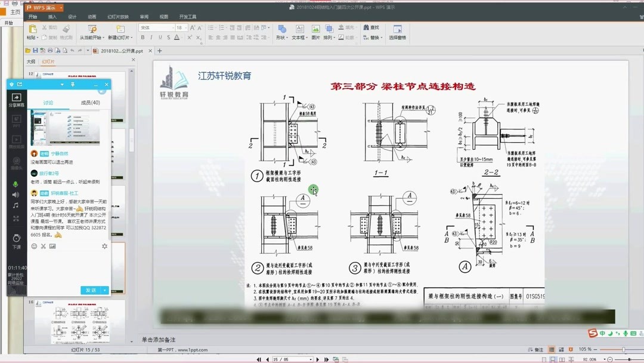Image resolution: width=644 pixels, height=363 pixels.
Task: Toggle the green microphone in chat sidebar
Action: click(16, 184)
